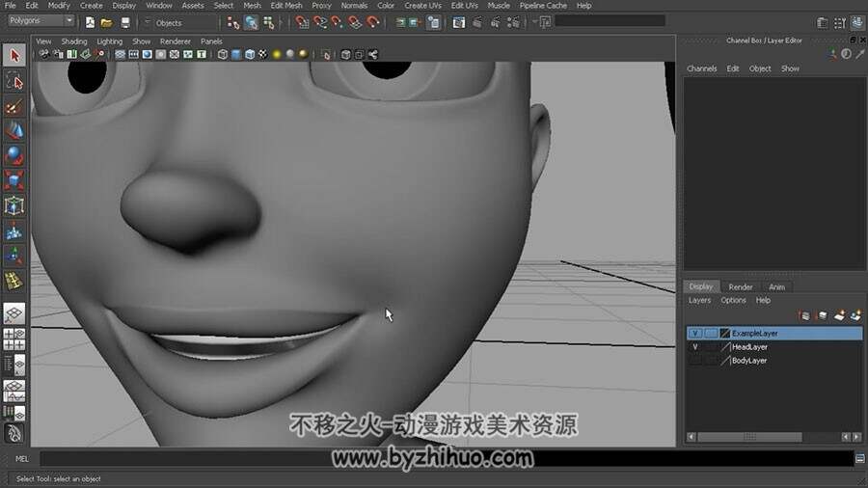Open the Panels viewport menu
Viewport: 868px width, 488px height.
pos(211,41)
